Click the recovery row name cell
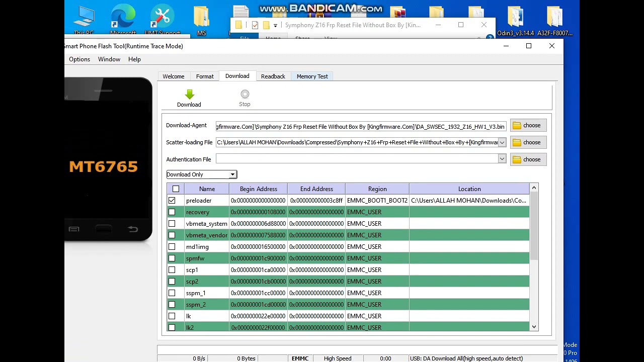This screenshot has height=362, width=644. [x=207, y=212]
